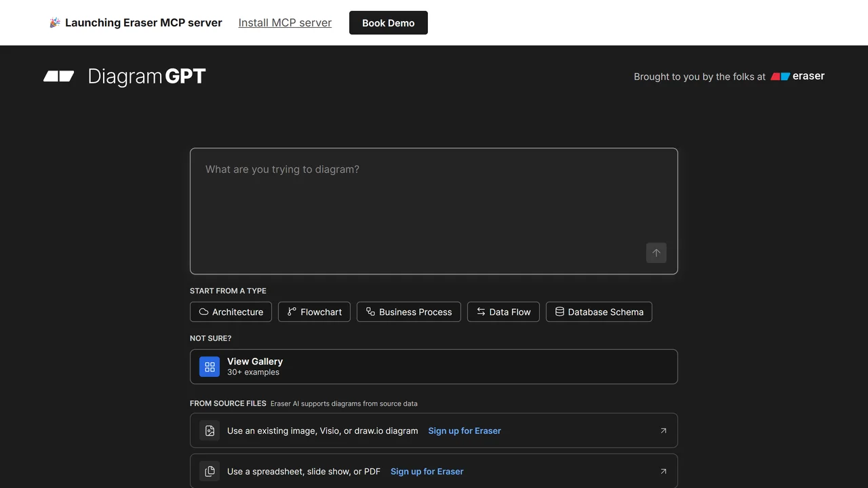Viewport: 868px width, 488px height.
Task: Open the external arrow on existing image row
Action: 663,430
